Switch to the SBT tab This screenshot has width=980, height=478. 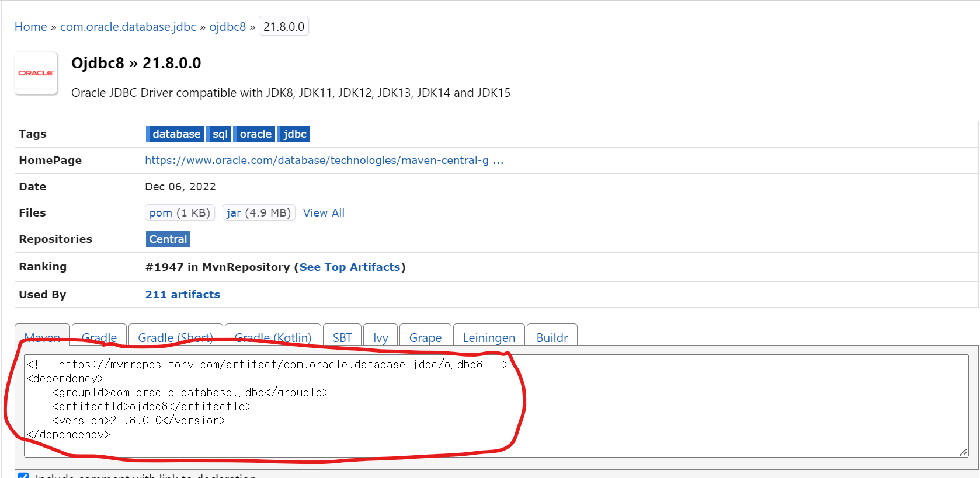(x=342, y=335)
